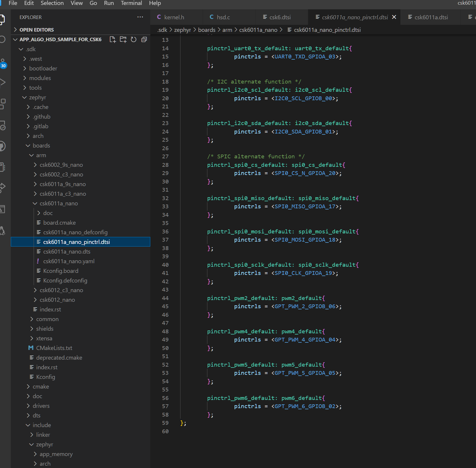Image resolution: width=476 pixels, height=468 pixels.
Task: Click the zephyr breadcrumb segment
Action: (x=182, y=30)
